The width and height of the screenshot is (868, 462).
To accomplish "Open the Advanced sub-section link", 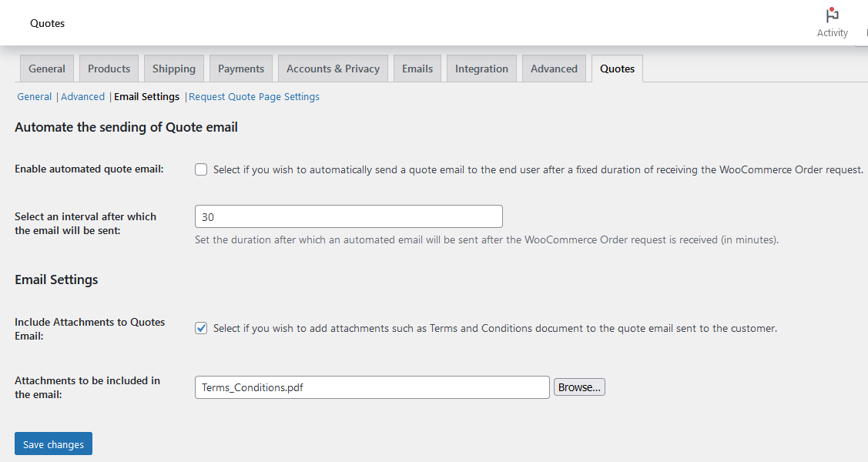I will point(82,97).
